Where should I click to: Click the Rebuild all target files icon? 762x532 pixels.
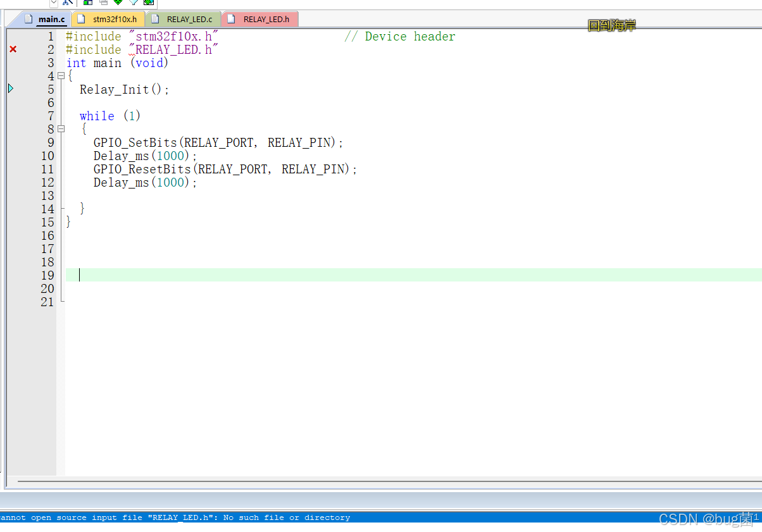point(148,3)
